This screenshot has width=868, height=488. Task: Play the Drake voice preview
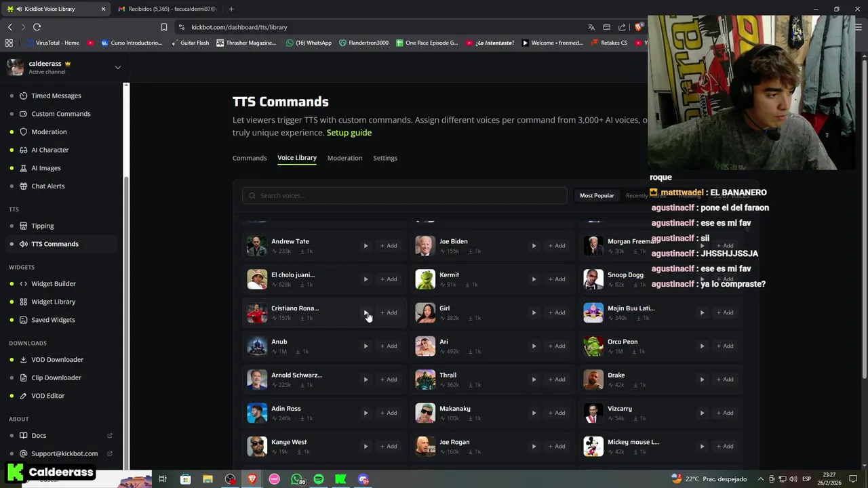click(x=702, y=380)
